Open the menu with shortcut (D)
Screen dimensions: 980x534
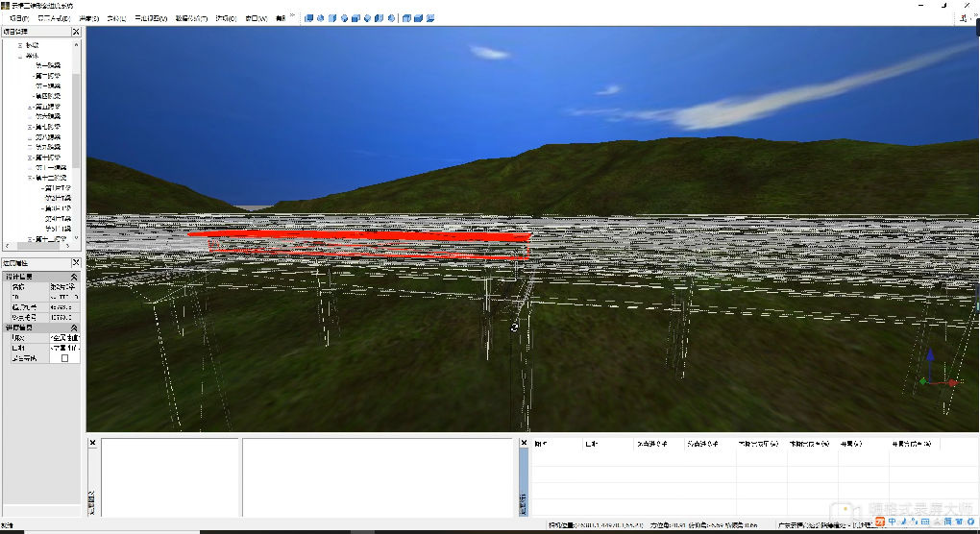pos(55,18)
